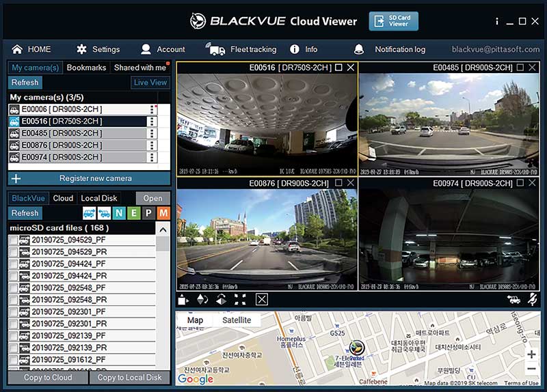
Task: Open the Notification log bell
Action: [x=359, y=49]
